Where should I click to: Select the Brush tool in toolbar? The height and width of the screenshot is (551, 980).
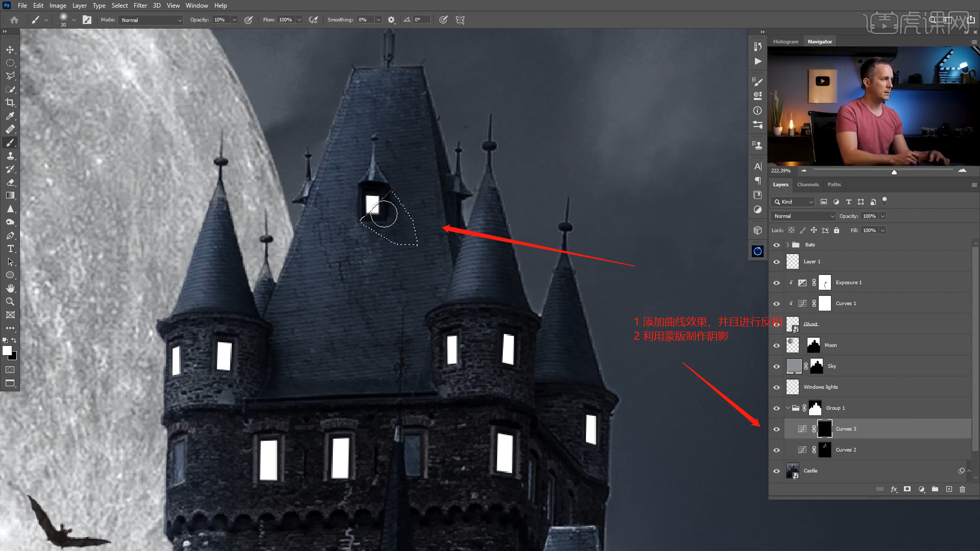[x=10, y=142]
